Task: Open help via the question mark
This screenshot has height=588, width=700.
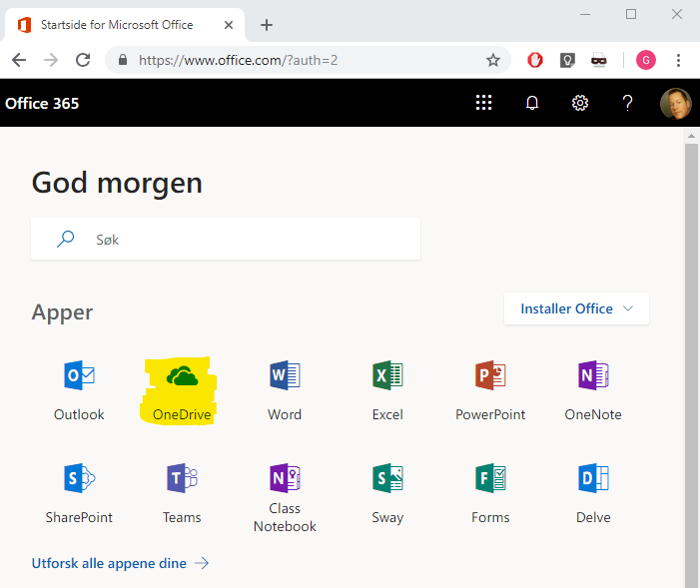Action: (628, 103)
